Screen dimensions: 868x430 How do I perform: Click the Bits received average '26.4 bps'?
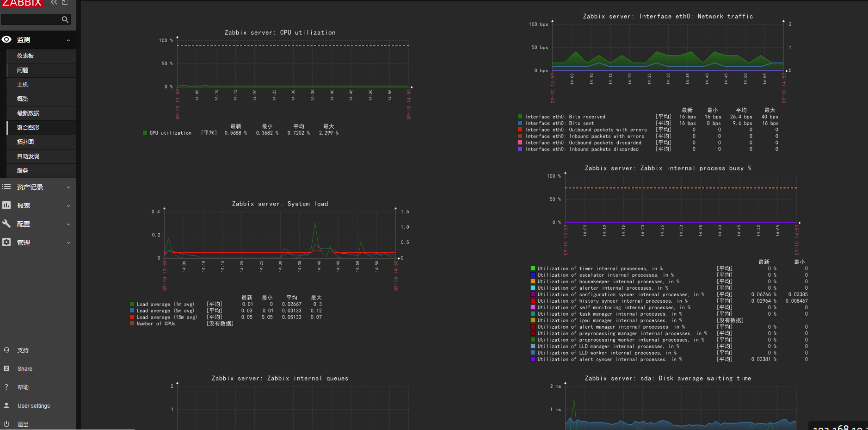[741, 117]
